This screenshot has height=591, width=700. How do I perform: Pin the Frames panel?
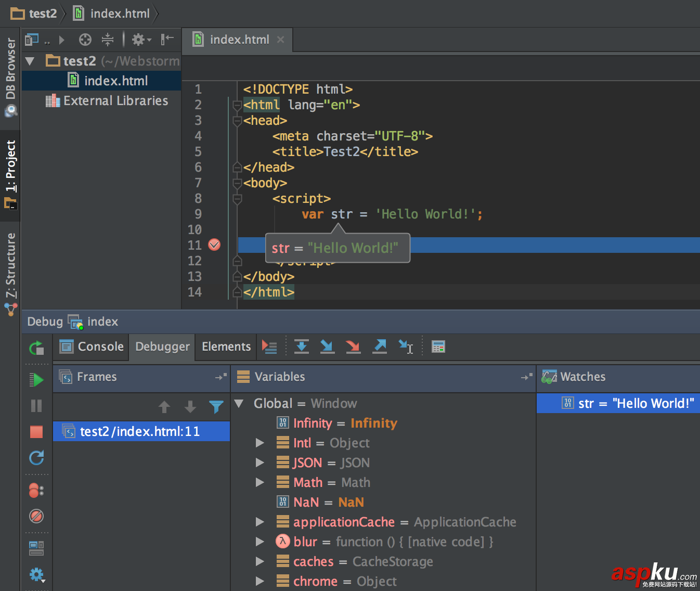pos(221,377)
